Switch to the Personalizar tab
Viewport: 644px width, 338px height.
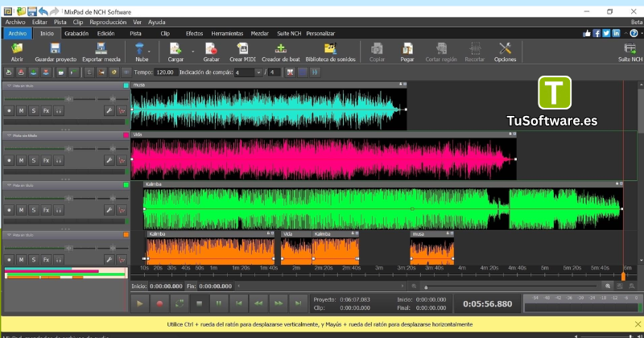tap(320, 33)
